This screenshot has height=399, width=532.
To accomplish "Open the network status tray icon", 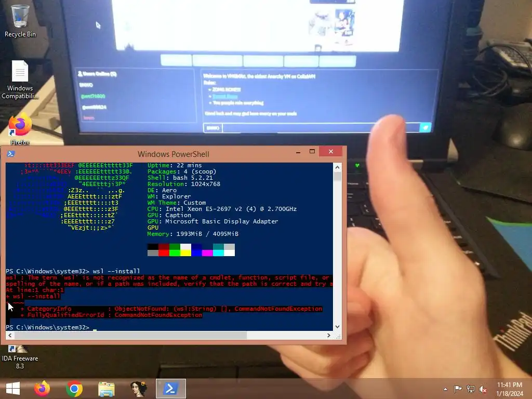I will point(471,389).
